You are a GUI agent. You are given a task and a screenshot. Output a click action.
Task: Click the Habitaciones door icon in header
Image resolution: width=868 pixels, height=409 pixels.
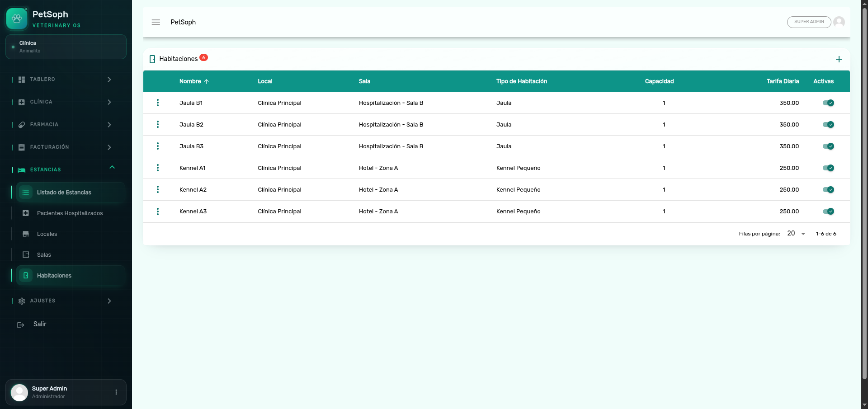click(152, 59)
